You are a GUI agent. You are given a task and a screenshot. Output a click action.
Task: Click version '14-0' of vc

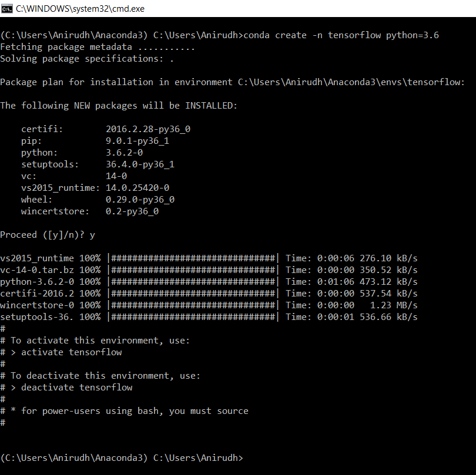[x=116, y=176]
